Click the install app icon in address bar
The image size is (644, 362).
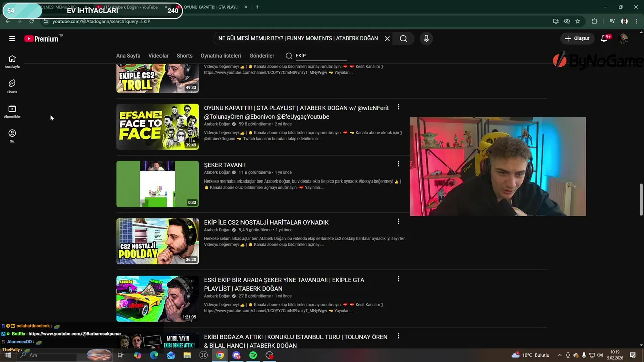pos(556,21)
